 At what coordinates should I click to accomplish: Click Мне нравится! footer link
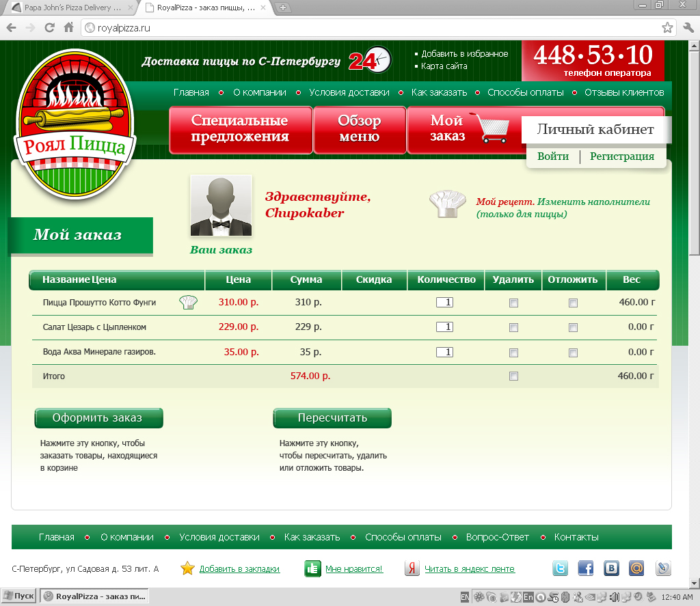[354, 569]
